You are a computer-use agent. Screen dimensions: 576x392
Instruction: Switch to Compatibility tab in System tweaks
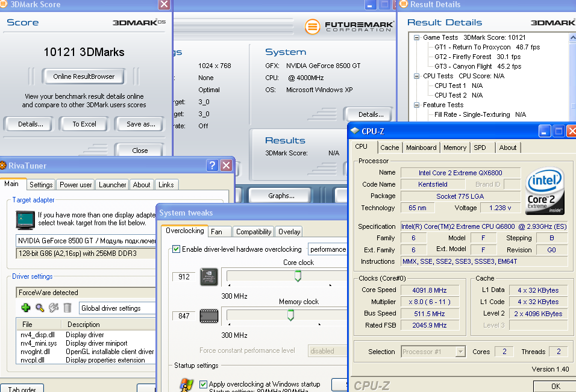[254, 232]
